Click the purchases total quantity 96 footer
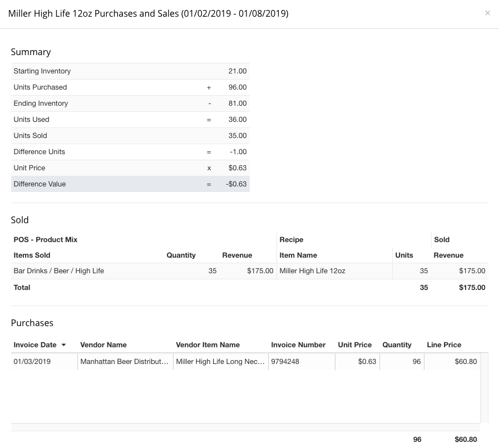The image size is (499, 448). pos(417,440)
